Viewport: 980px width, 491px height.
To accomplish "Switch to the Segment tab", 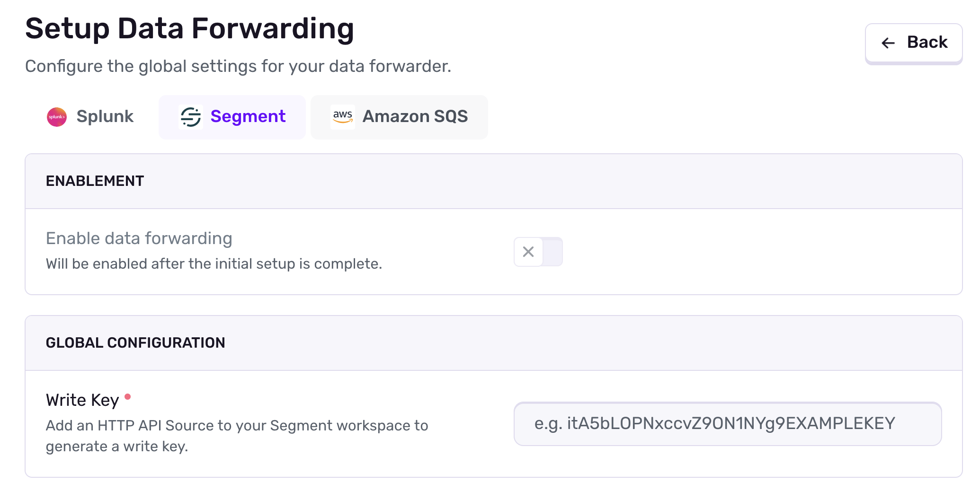I will point(232,116).
